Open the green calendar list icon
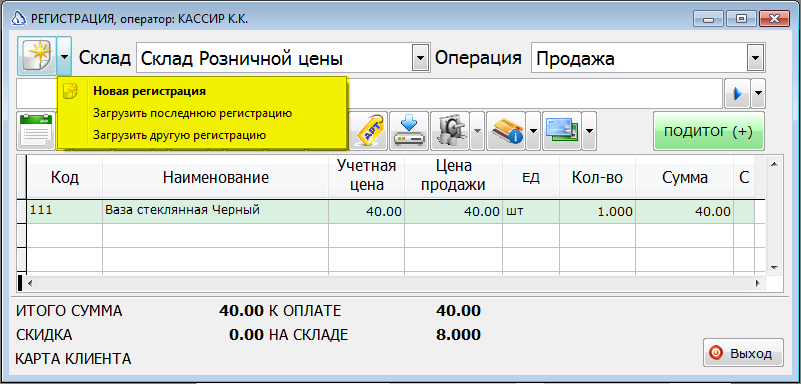This screenshot has height=384, width=801. pos(36,131)
